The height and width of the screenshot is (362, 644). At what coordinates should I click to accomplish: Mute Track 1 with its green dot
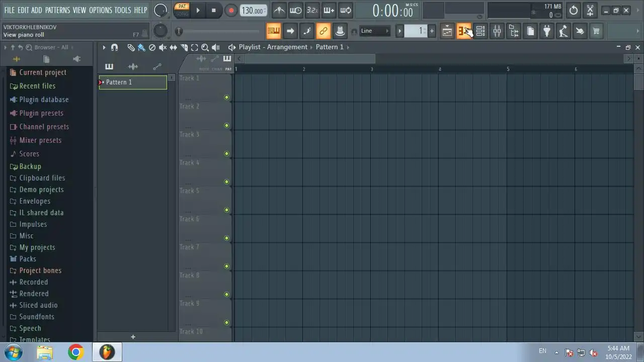[226, 97]
